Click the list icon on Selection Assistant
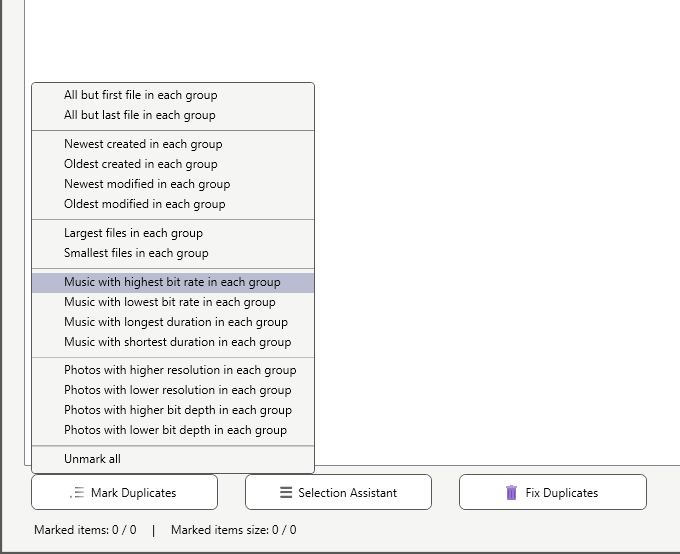Screen dimensions: 680x554 pyautogui.click(x=286, y=492)
